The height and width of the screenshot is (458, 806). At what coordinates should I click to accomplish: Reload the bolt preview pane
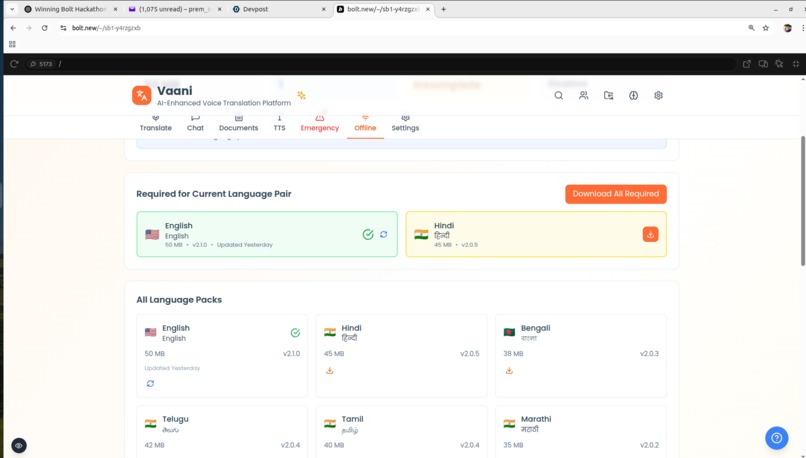point(14,64)
